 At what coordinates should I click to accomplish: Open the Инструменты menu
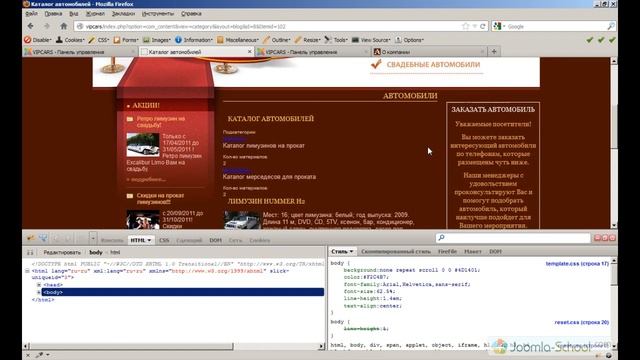[158, 13]
